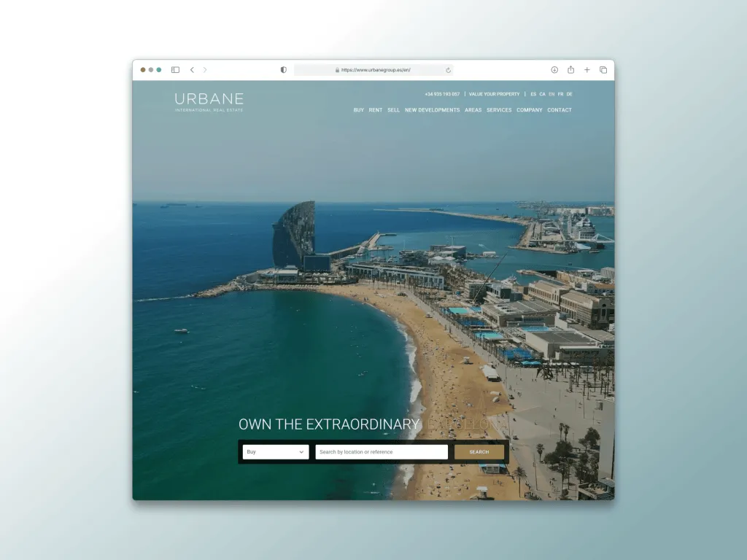This screenshot has width=747, height=560.
Task: Click the privacy shield icon
Action: [283, 69]
